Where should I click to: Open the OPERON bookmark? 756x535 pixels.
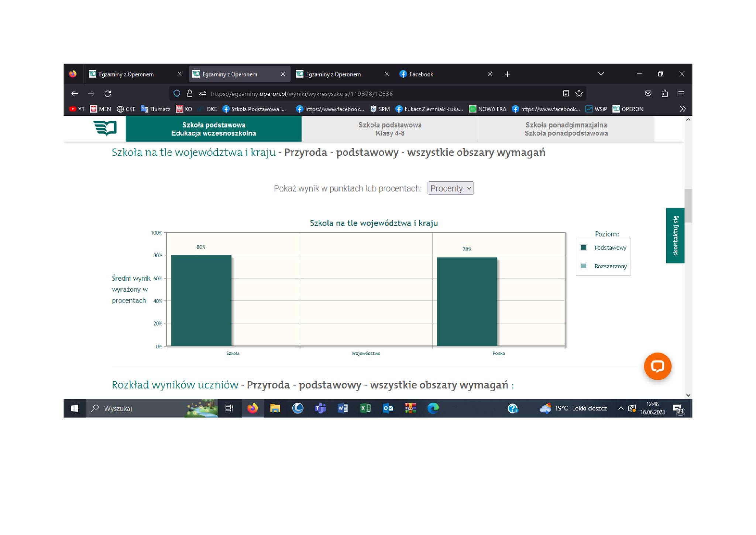coord(628,109)
